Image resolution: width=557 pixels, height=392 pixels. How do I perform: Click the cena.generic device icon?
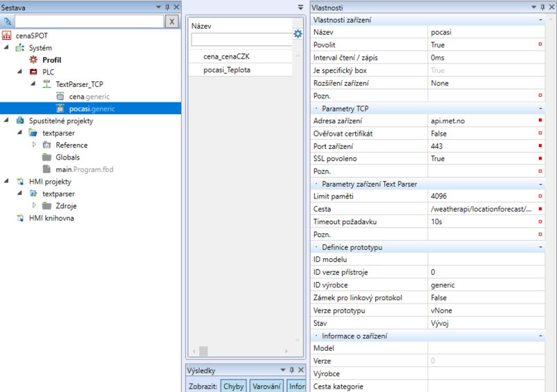point(60,96)
